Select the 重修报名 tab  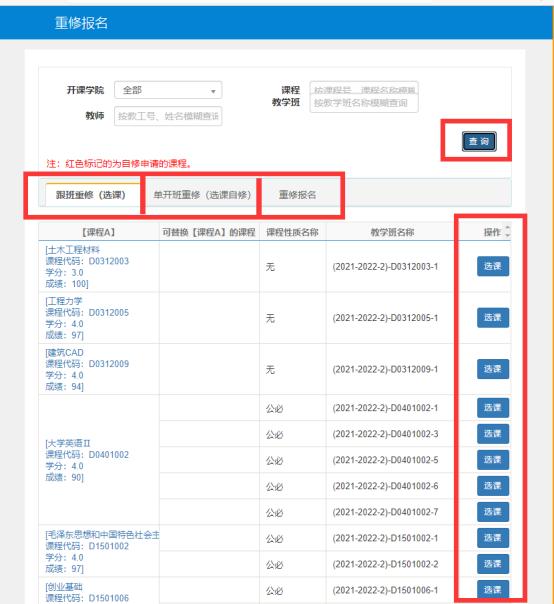[297, 195]
